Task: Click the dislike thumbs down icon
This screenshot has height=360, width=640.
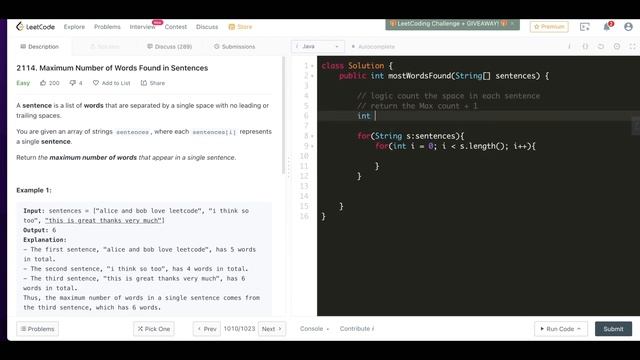Action: tap(73, 83)
